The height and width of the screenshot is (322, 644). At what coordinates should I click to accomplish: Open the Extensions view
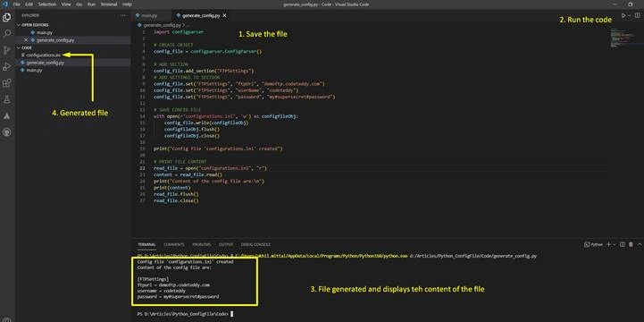6,83
